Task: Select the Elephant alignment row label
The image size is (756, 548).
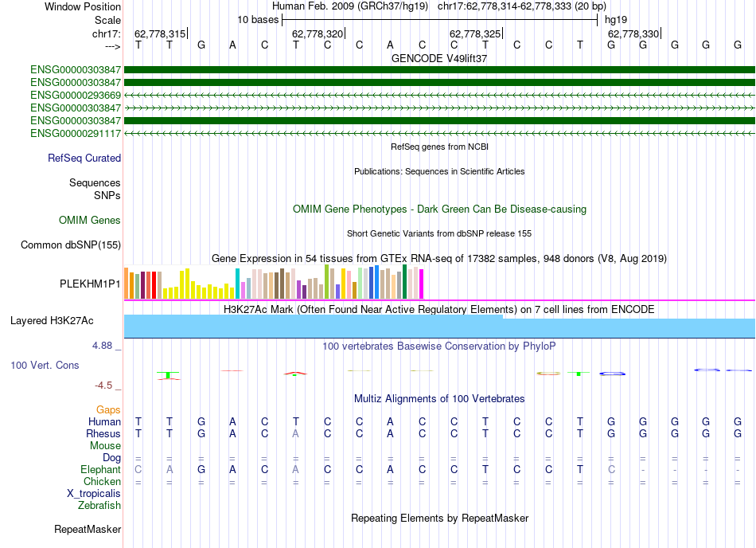Action: coord(100,469)
